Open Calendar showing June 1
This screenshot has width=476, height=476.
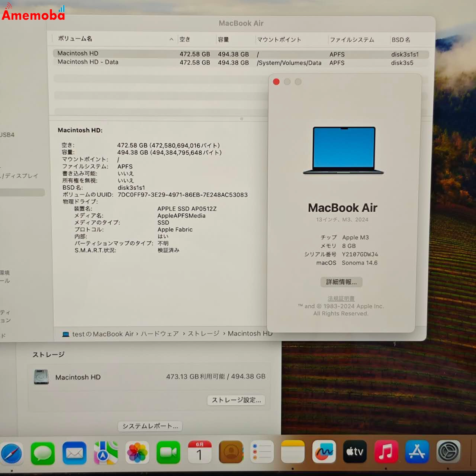pos(200,452)
